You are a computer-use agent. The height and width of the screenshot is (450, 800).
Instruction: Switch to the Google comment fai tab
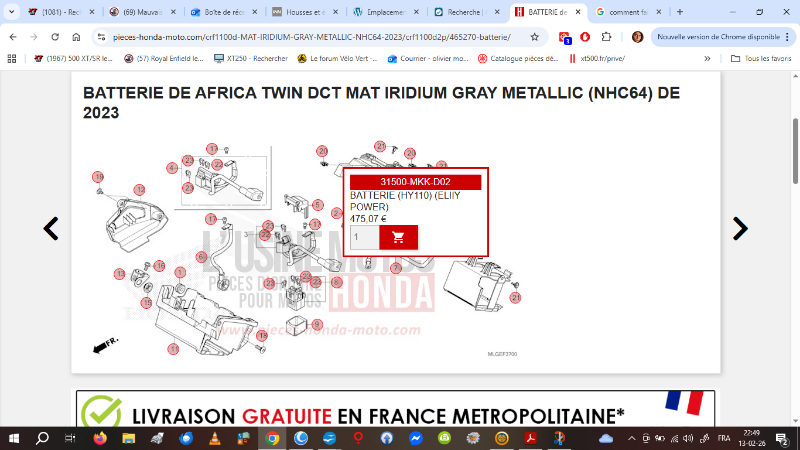tap(629, 12)
